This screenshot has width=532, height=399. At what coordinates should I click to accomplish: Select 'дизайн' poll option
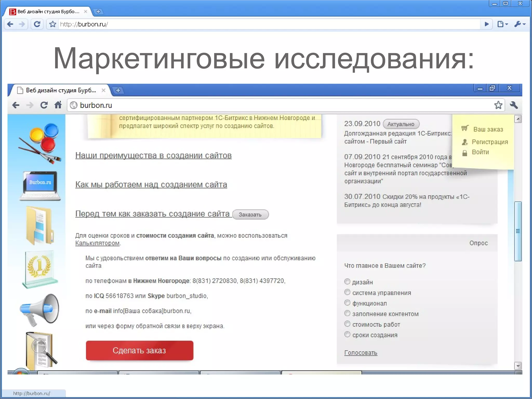coord(347,282)
